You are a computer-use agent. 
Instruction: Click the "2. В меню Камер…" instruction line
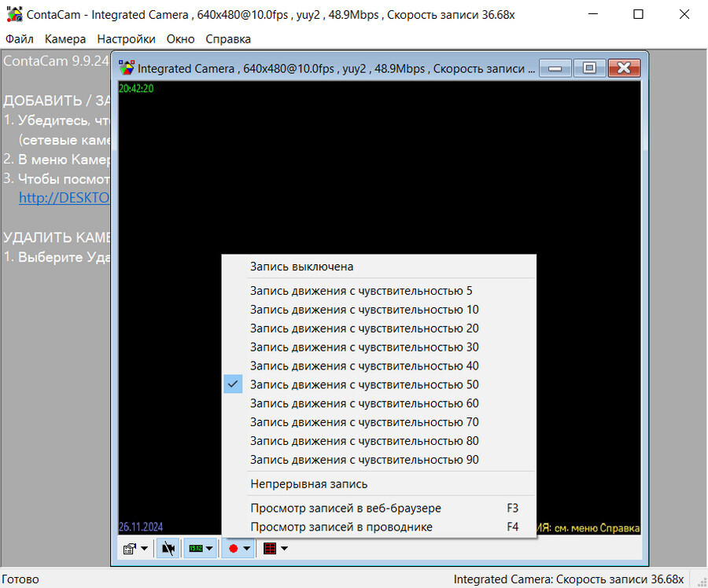point(57,160)
